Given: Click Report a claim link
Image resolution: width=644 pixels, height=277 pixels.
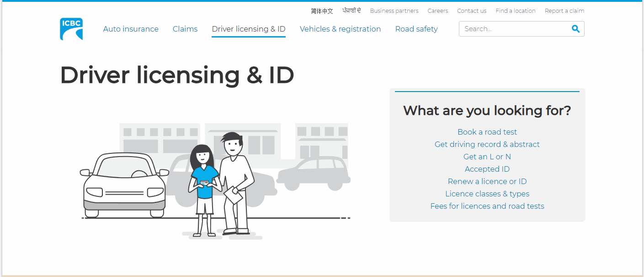Looking at the screenshot, I should (564, 11).
